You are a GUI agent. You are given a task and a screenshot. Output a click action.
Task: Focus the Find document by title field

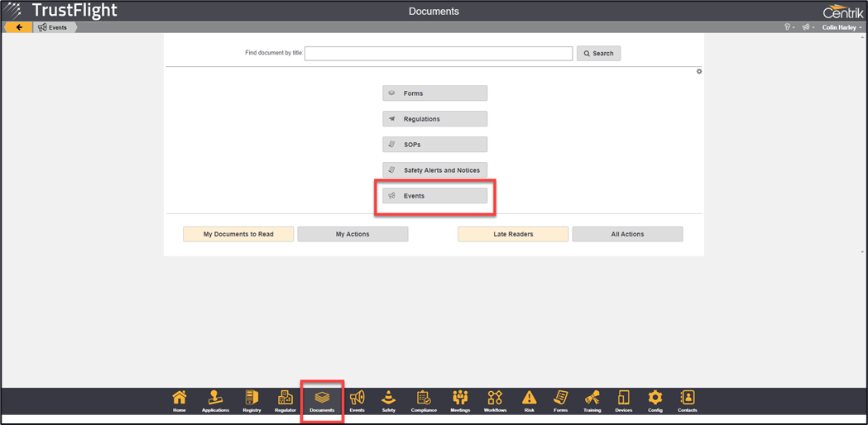point(439,53)
